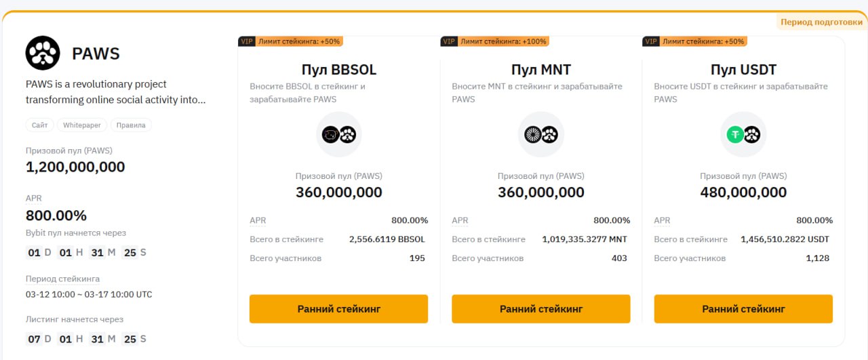The image size is (868, 360).
Task: Click the VIP badge on the BBSOL pool
Action: click(x=246, y=41)
